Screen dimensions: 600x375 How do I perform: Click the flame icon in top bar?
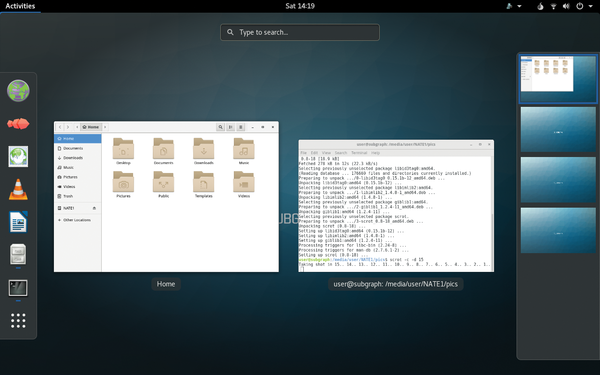[x=540, y=6]
